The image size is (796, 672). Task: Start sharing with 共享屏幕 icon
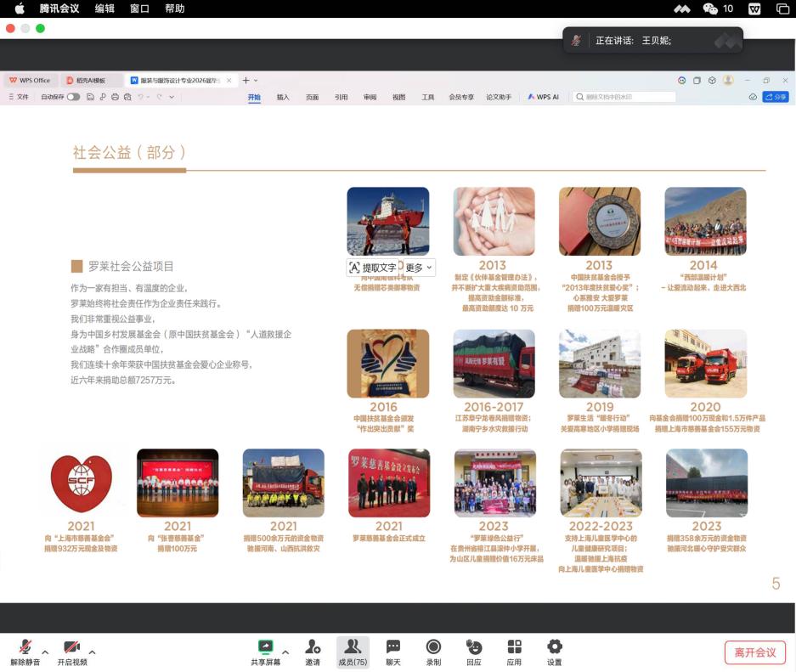(x=265, y=647)
